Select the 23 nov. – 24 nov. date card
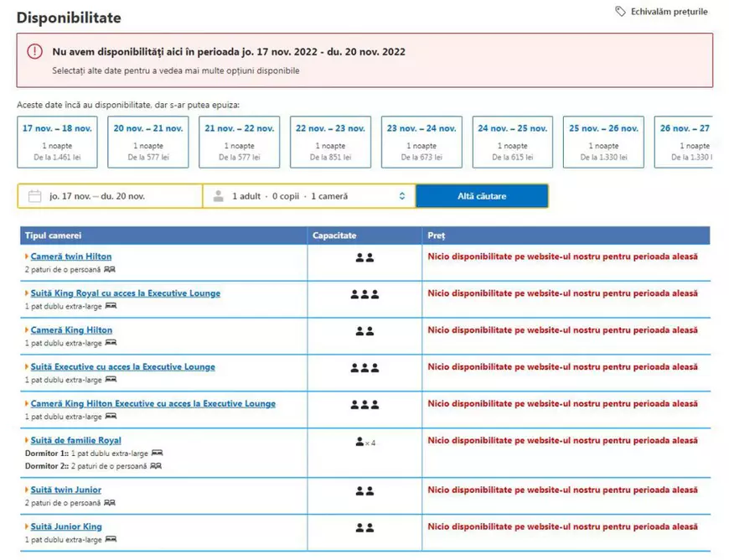This screenshot has height=560, width=729. [x=421, y=142]
